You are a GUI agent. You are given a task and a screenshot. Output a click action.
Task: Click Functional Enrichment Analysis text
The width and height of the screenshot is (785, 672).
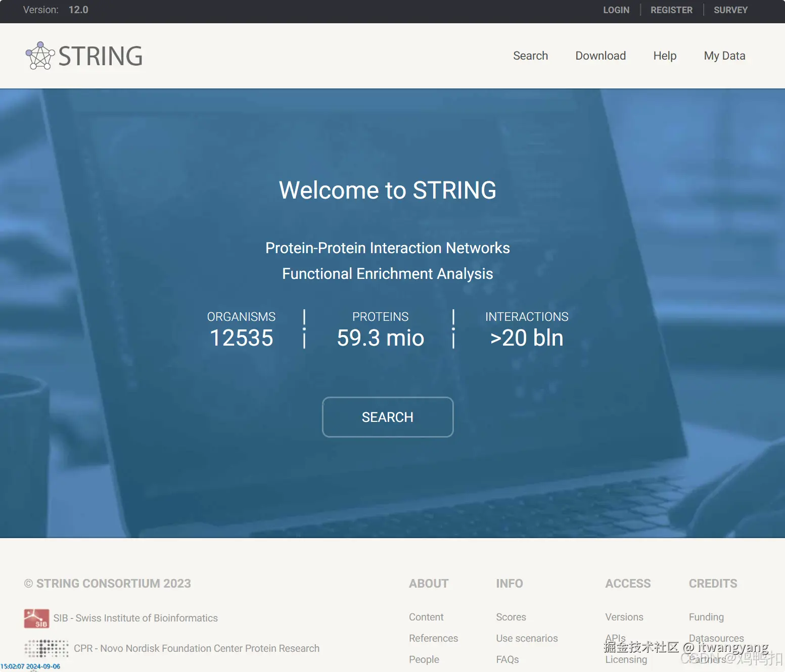pyautogui.click(x=388, y=274)
